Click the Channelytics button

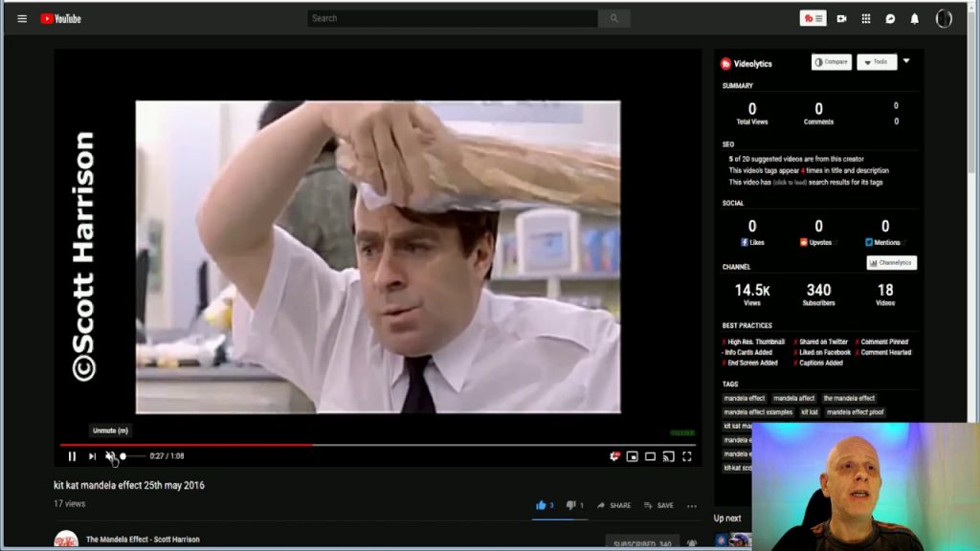coord(891,263)
